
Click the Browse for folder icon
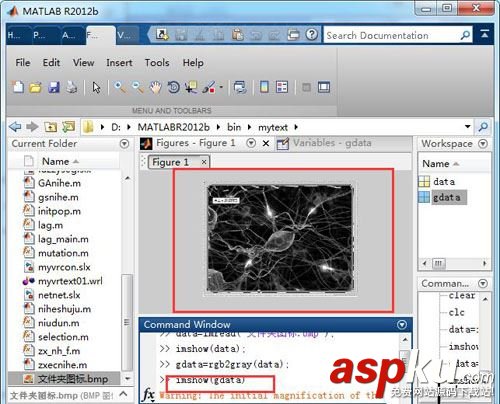(68, 127)
